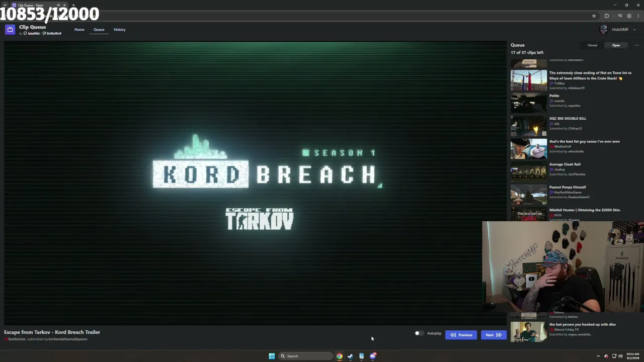The height and width of the screenshot is (362, 644).
Task: Open Chrome from the taskbar
Action: [x=340, y=356]
